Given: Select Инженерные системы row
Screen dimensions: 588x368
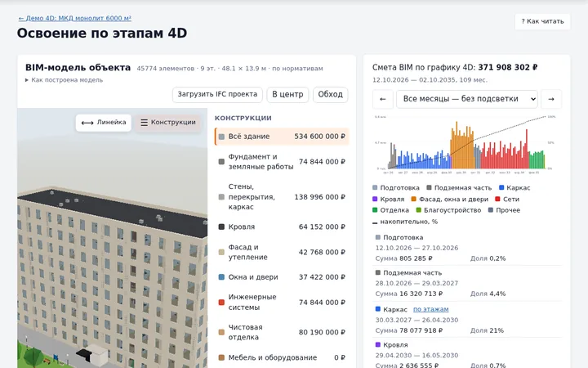Looking at the screenshot, I should tap(282, 303).
